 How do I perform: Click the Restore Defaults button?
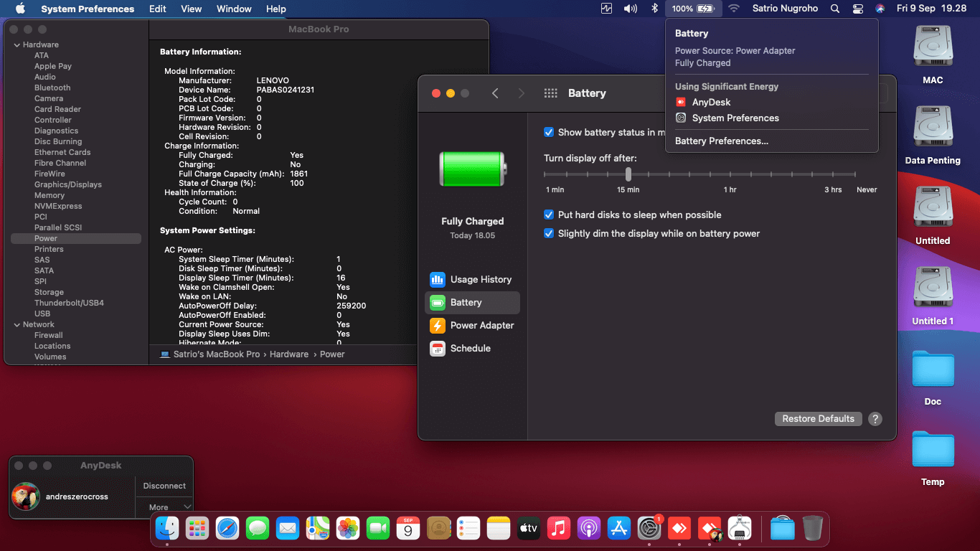[819, 419]
